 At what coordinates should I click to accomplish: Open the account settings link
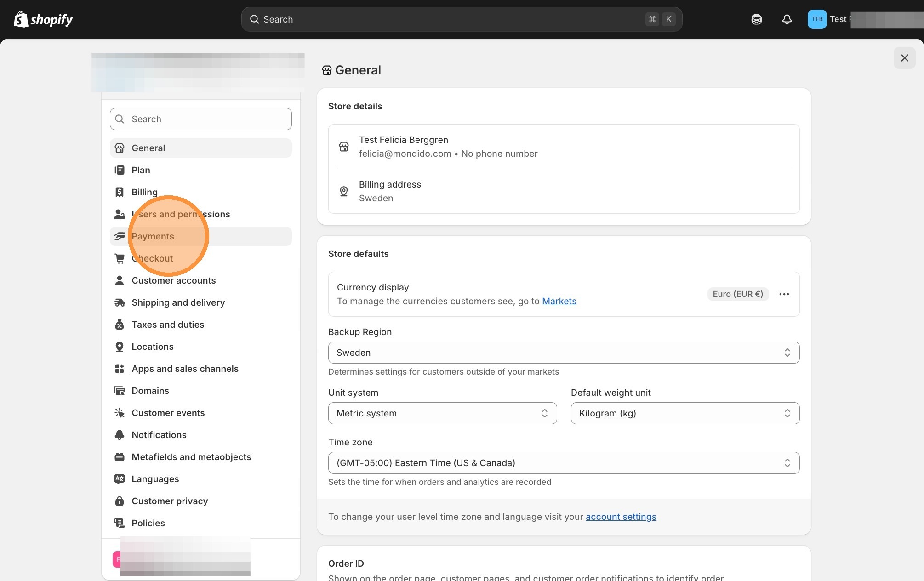[x=621, y=517]
